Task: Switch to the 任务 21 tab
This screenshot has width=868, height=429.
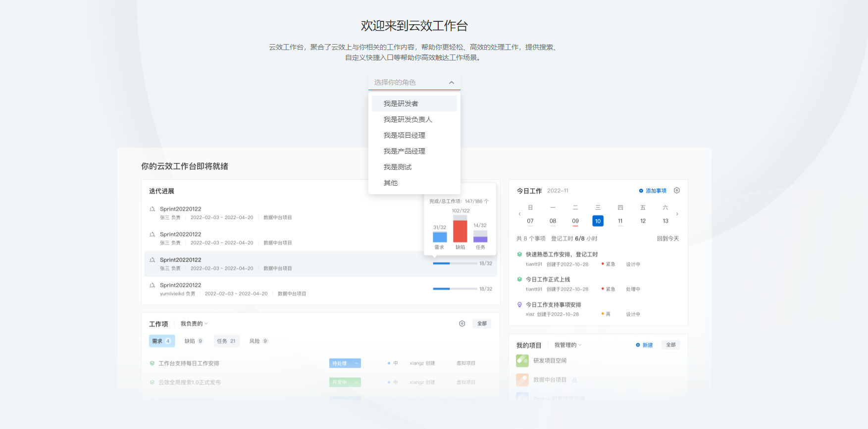Action: (x=227, y=341)
